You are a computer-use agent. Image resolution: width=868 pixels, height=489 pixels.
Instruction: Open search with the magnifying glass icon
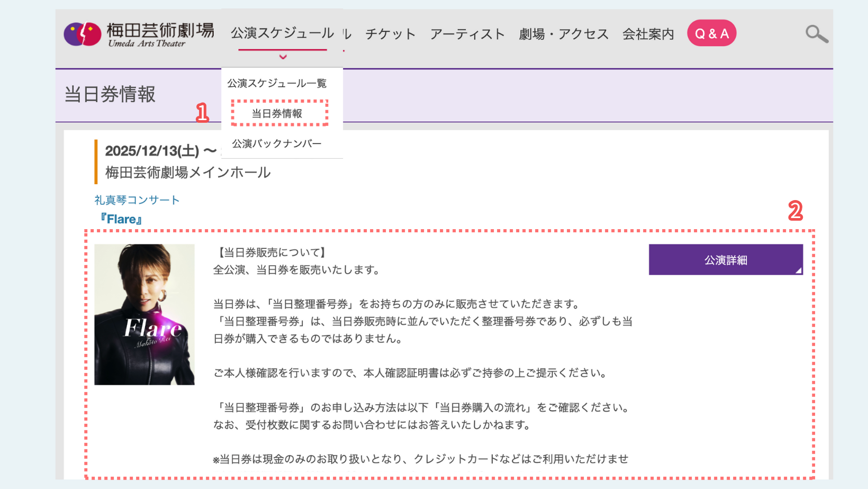pos(816,34)
